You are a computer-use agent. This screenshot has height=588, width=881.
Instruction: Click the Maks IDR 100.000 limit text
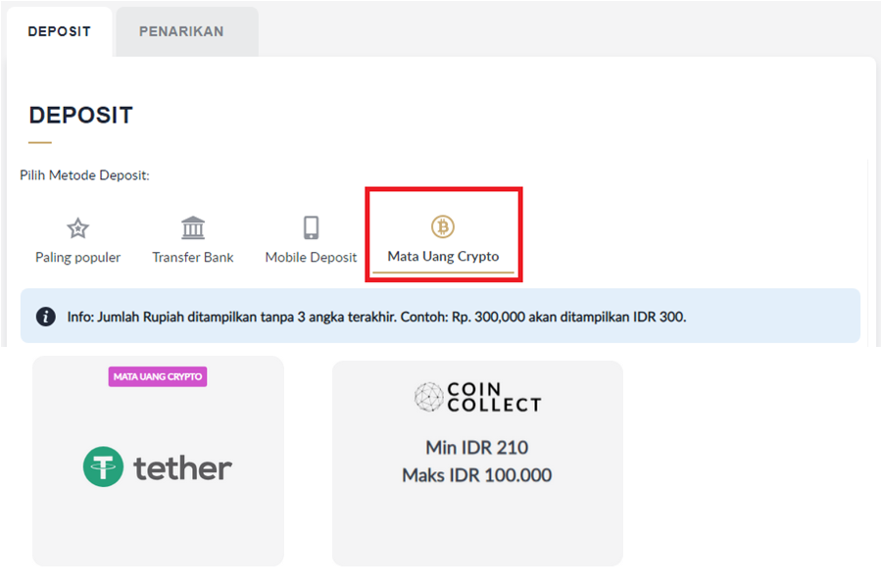click(x=476, y=475)
